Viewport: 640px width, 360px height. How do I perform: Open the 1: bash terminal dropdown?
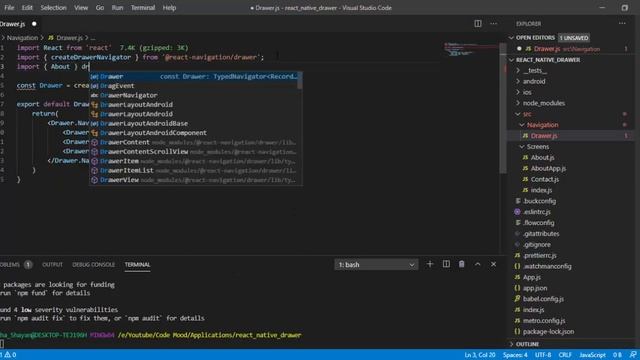pyautogui.click(x=376, y=264)
